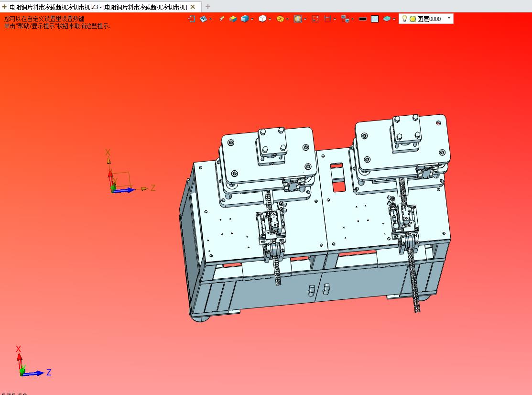
Task: Open the white cube dropdown arrow
Action: [270, 19]
